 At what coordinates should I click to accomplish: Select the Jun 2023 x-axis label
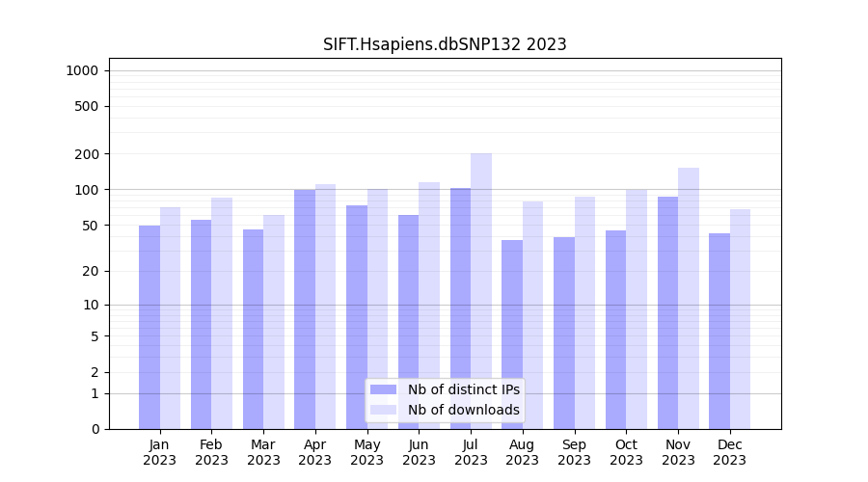point(419,452)
